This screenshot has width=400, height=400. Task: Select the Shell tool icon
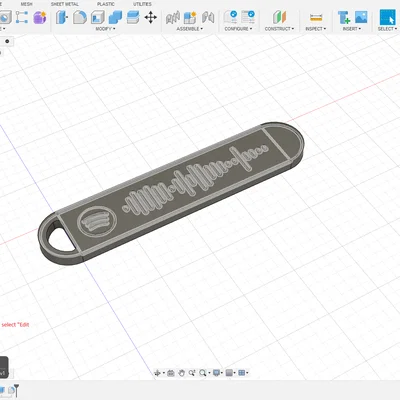click(x=98, y=17)
